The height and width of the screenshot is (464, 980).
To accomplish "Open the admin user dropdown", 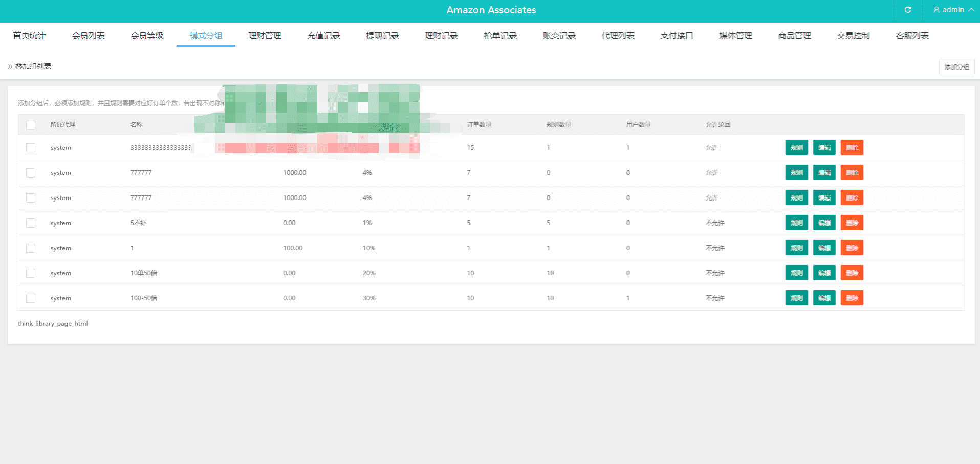I will (x=953, y=10).
